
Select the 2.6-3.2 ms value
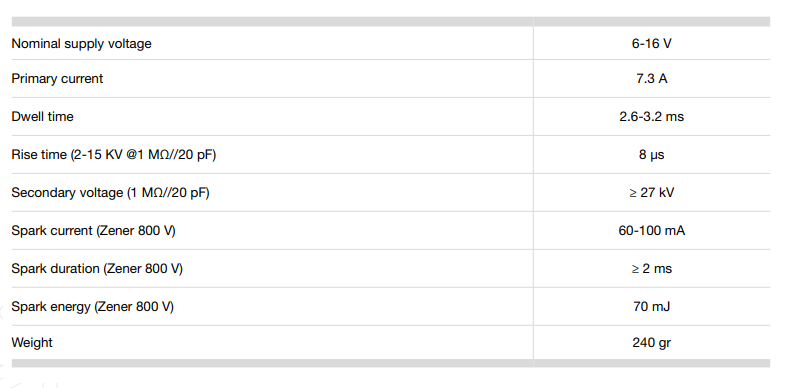pyautogui.click(x=651, y=117)
